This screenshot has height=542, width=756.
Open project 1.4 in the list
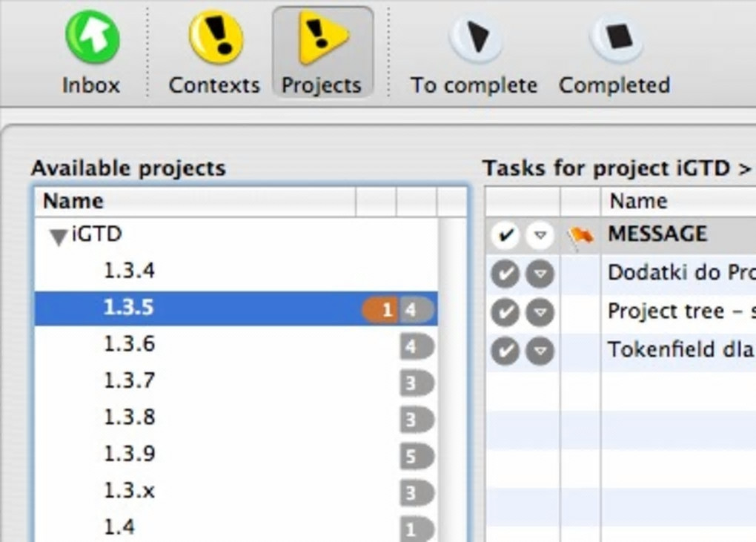click(119, 527)
